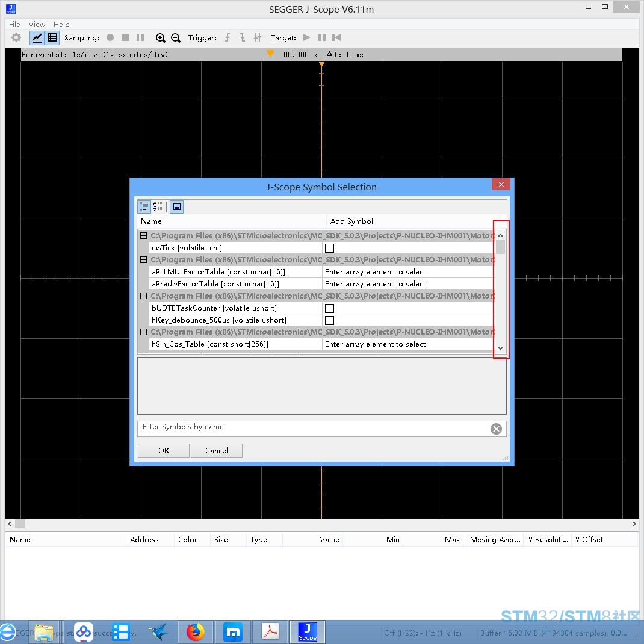
Task: Open File Explorer from the taskbar
Action: (45, 632)
